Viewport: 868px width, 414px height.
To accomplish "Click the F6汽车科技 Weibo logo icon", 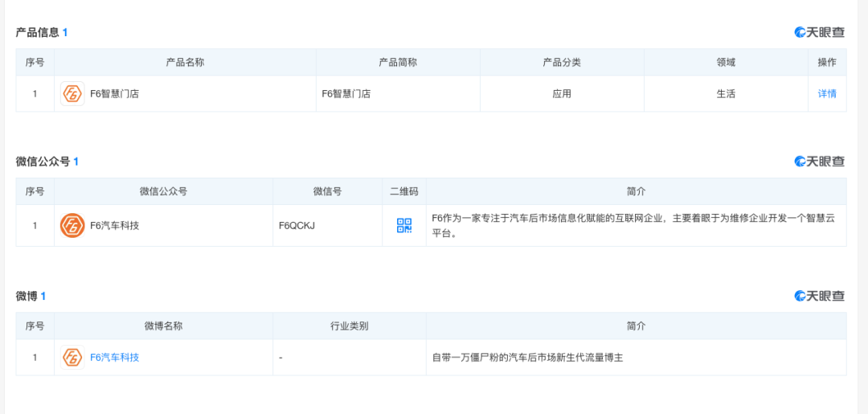I will (x=72, y=357).
